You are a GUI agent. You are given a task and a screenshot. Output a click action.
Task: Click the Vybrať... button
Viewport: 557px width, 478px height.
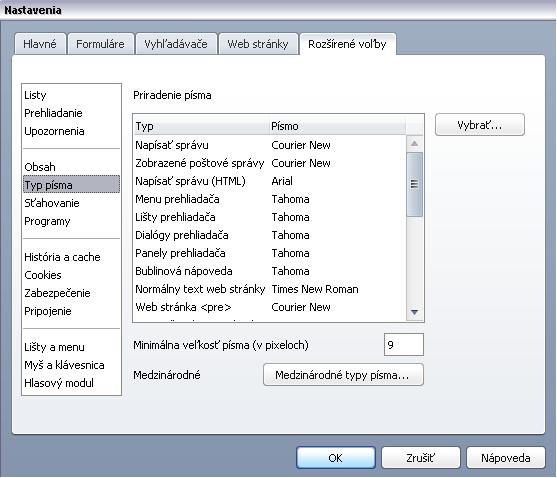480,125
